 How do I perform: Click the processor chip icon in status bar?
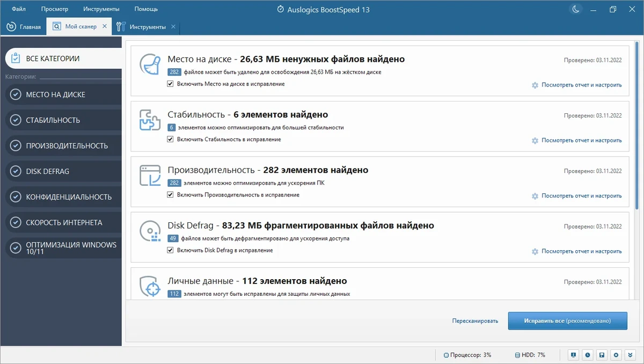446,355
